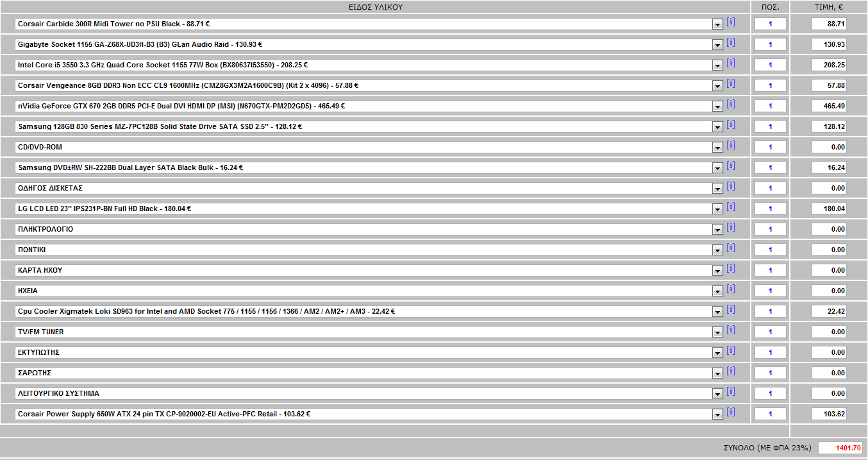This screenshot has width=868, height=460.
Task: Click info icon beside ΕΚΤΥΠΩΤΗΣ
Action: 731,351
